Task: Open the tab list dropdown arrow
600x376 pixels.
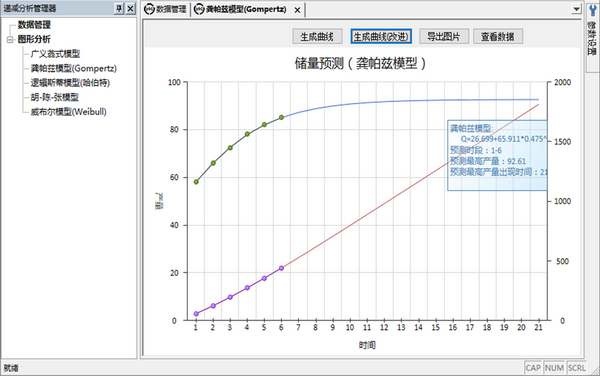Action: coord(576,9)
